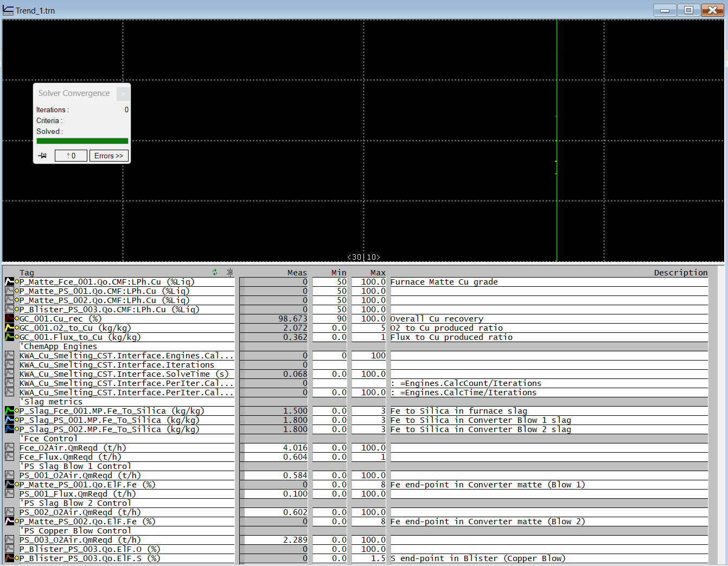Screen dimensions: 728x566
Task: Click the green refresh icon in Tag header
Action: coord(215,272)
